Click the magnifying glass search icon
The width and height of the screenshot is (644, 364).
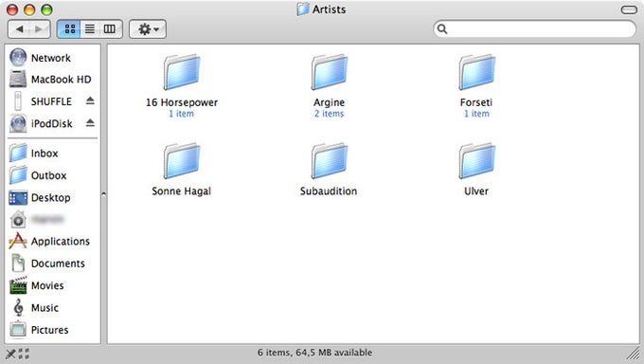442,28
